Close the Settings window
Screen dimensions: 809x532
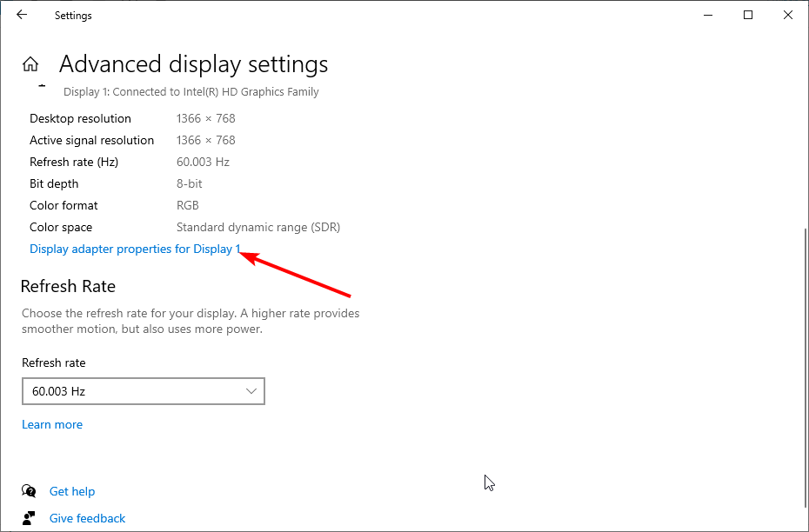click(x=788, y=15)
